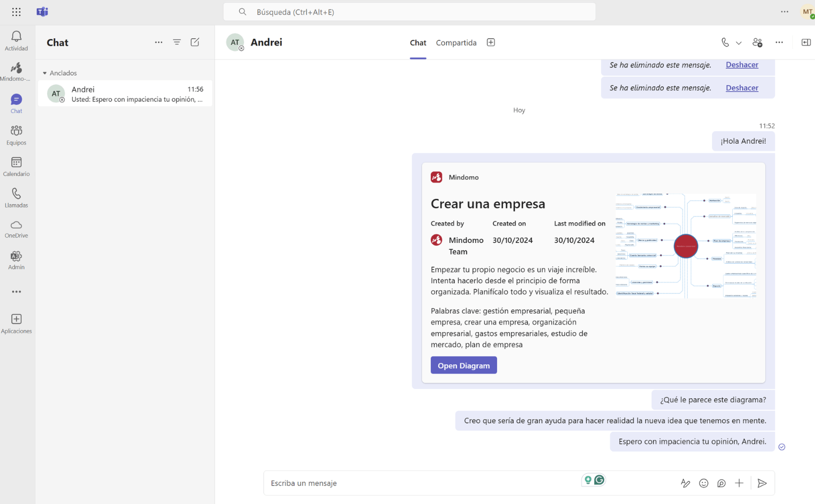Open chat list more options ellipsis
Screen dimensions: 815x504
(159, 42)
